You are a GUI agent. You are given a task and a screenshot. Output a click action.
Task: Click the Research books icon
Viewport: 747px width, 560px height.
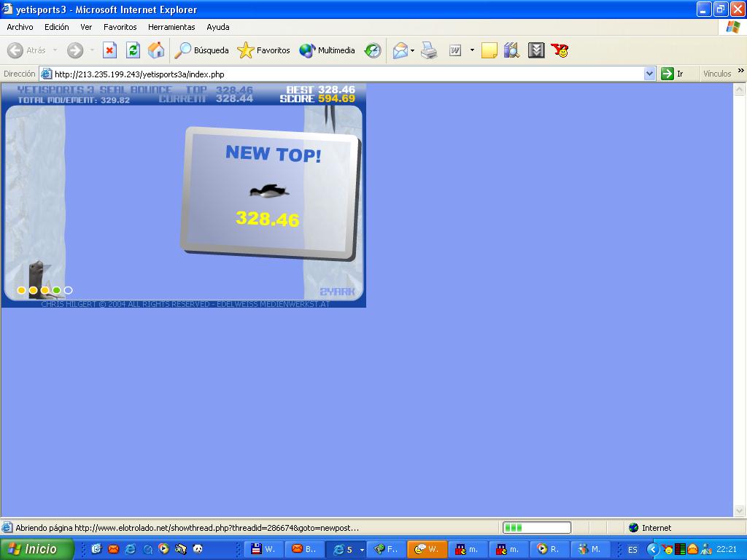coord(511,50)
